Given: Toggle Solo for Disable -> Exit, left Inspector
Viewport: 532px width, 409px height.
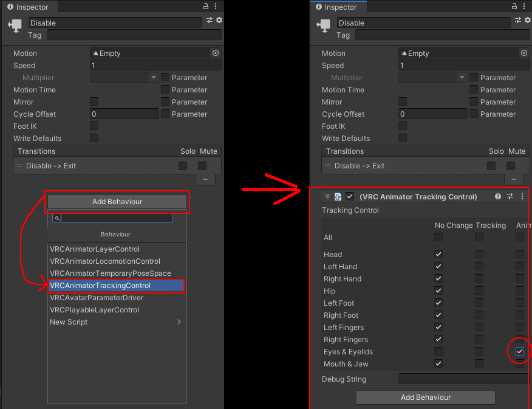Looking at the screenshot, I should (x=183, y=166).
